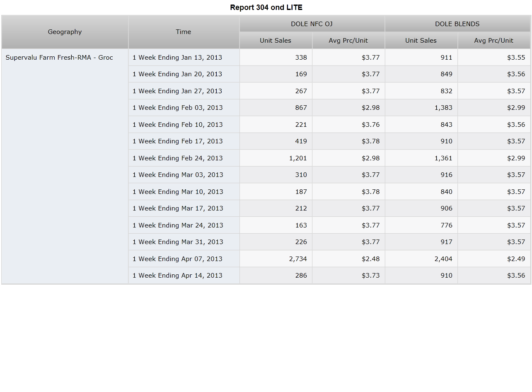532x392 pixels.
Task: Click the Report 304 ond LITE title
Action: click(266, 7)
